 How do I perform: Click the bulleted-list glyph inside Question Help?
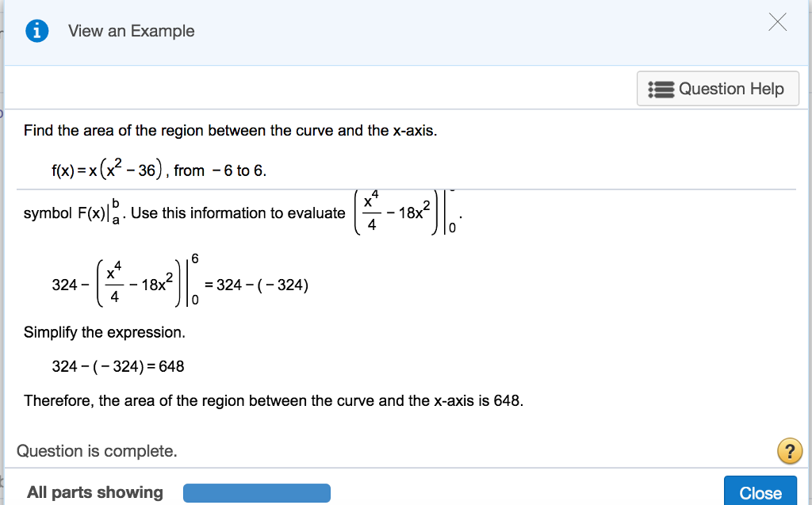[661, 88]
